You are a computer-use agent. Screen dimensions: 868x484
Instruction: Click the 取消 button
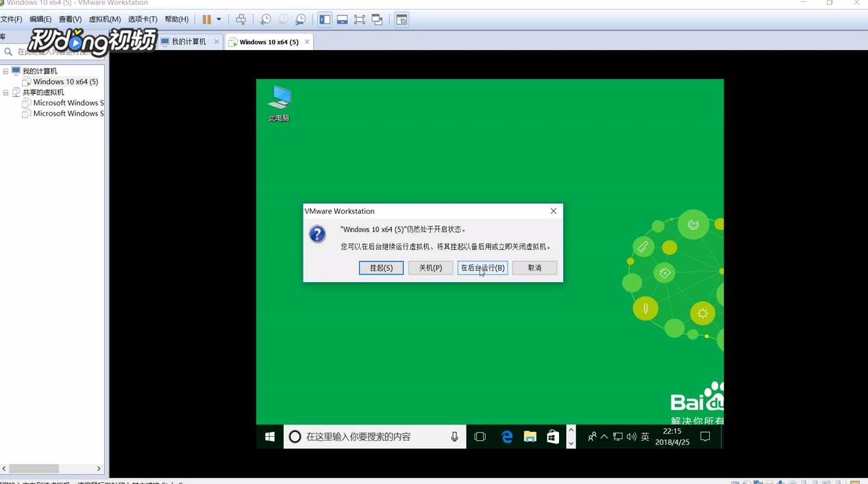point(534,268)
